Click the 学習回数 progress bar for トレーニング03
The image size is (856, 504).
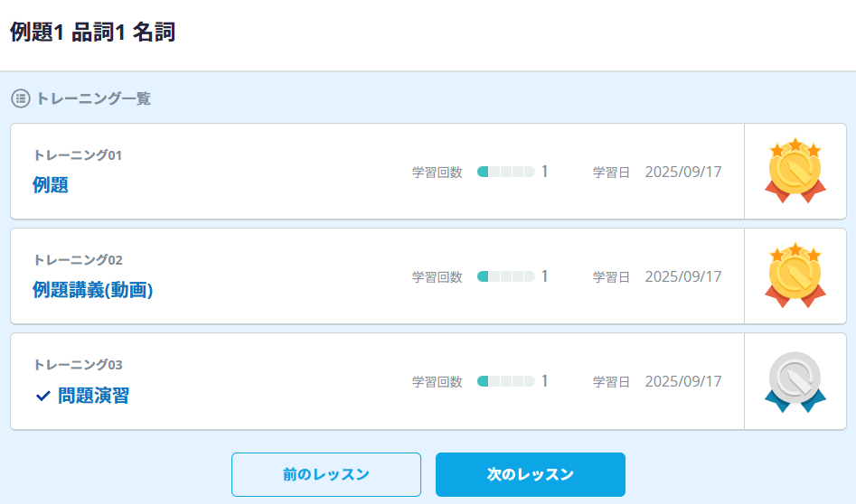(506, 381)
